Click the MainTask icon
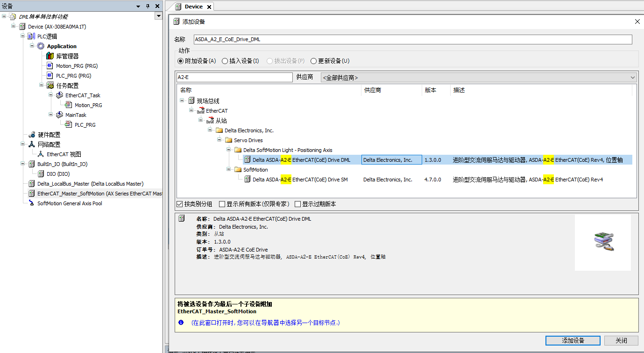Screen dimensions: 644x353 click(x=60, y=115)
